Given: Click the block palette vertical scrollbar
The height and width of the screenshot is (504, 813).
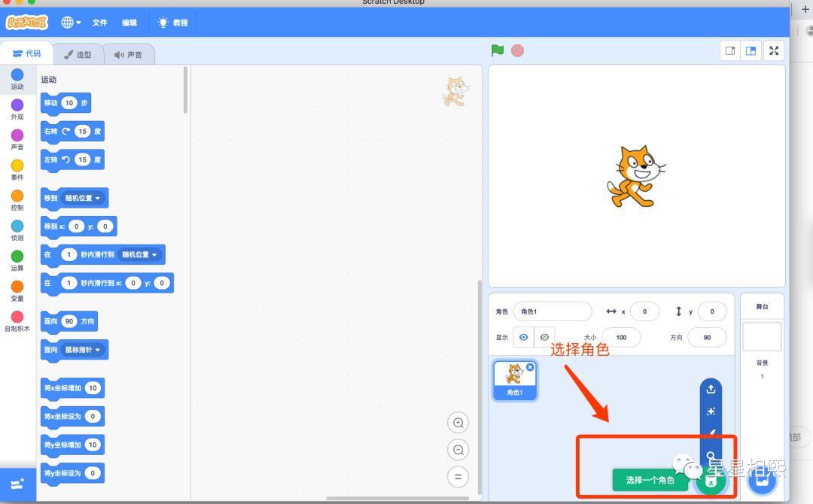Looking at the screenshot, I should (x=186, y=90).
